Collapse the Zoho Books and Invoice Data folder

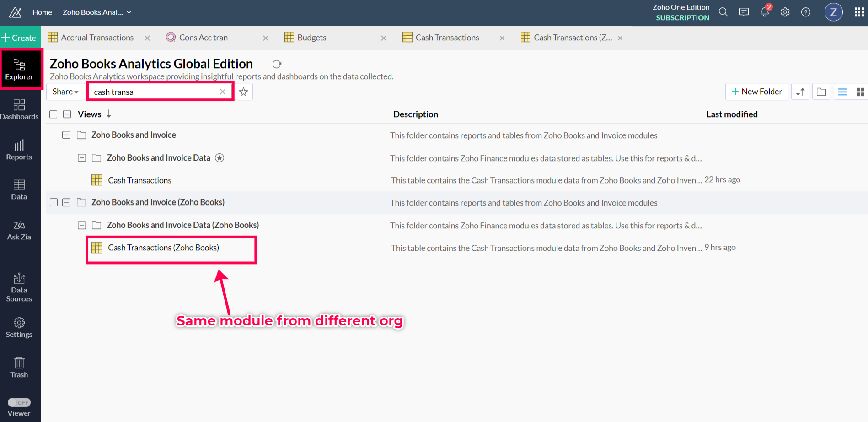click(x=82, y=158)
